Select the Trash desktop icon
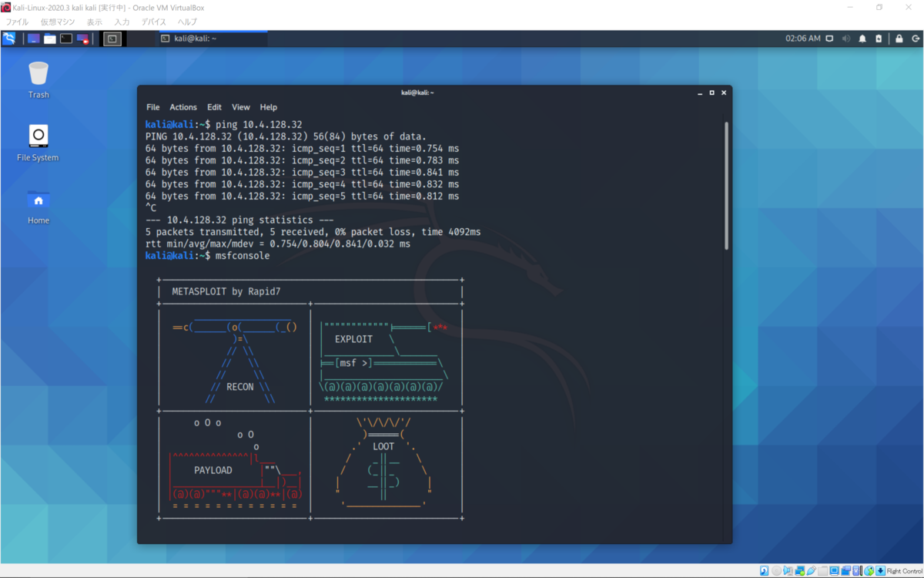Viewport: 924px width, 578px height. [x=38, y=80]
